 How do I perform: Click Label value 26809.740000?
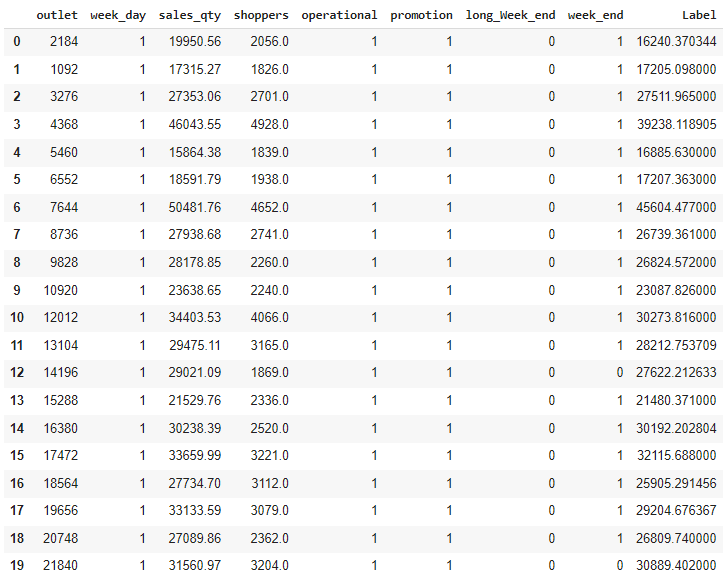click(x=676, y=538)
